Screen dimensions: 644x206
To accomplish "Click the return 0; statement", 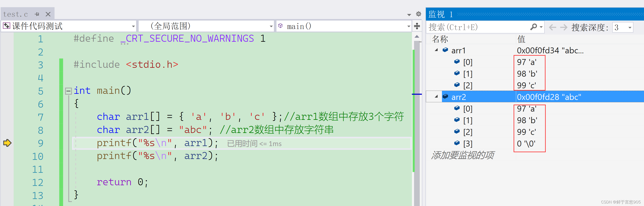I will point(123,182).
